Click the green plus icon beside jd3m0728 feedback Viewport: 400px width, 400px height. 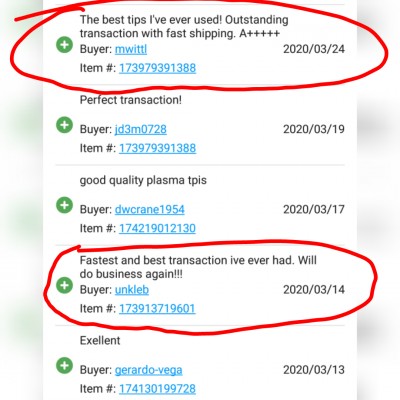pyautogui.click(x=64, y=125)
